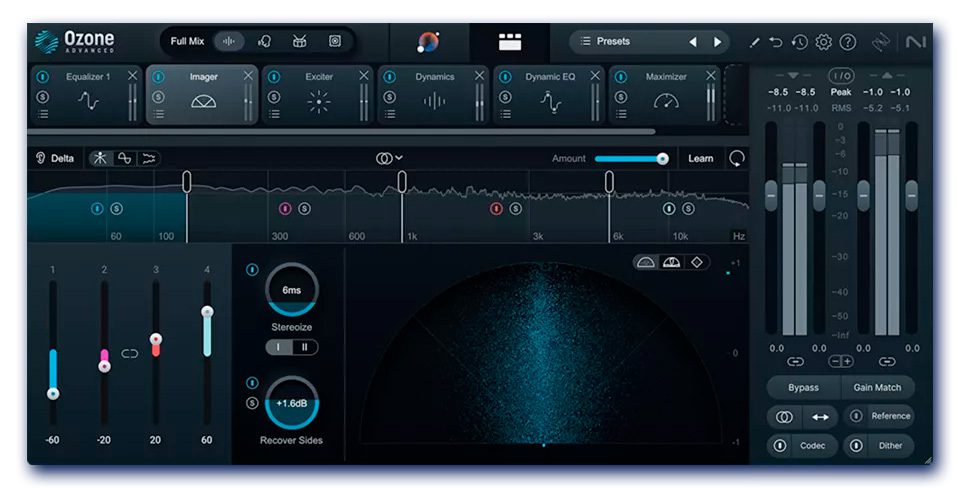Click the Bypass button
The width and height of the screenshot is (960, 488).
click(803, 388)
